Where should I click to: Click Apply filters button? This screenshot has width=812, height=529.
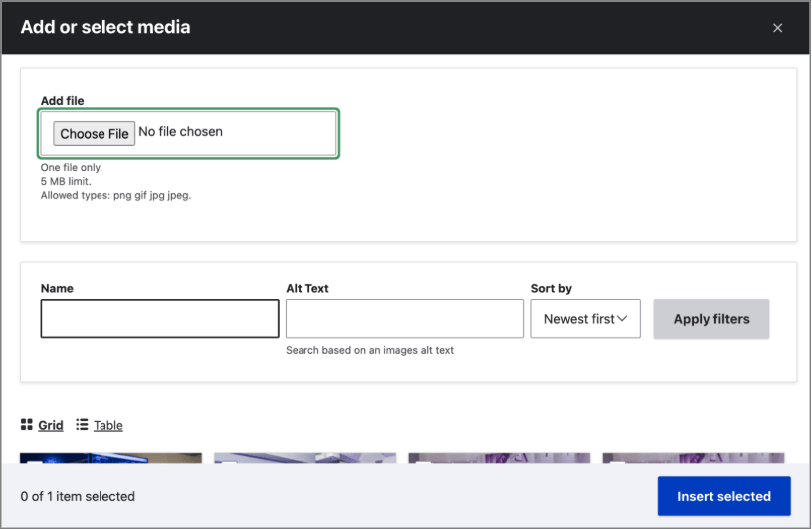click(711, 319)
